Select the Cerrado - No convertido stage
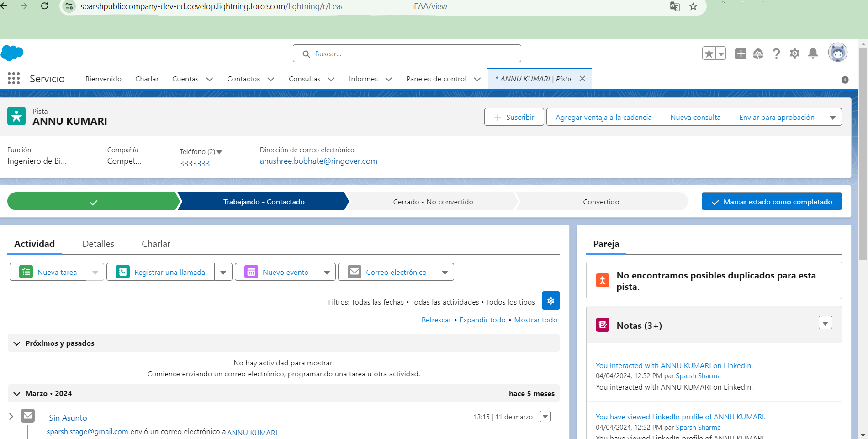This screenshot has height=439, width=868. point(433,201)
